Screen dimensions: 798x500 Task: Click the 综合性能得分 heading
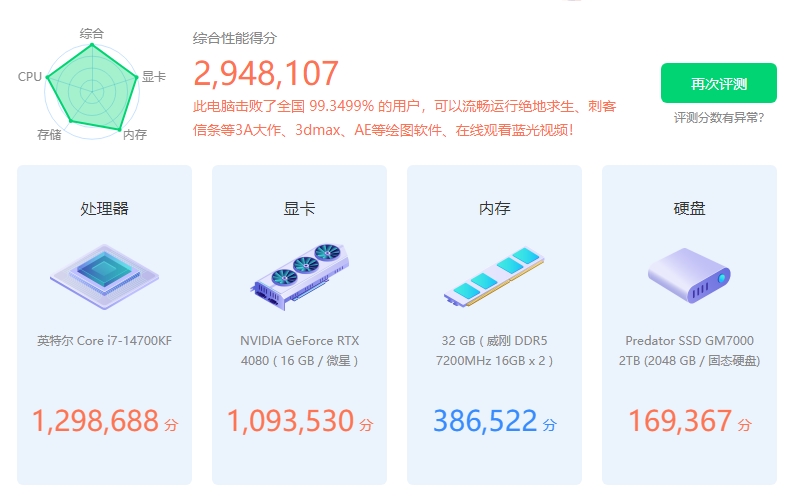(x=235, y=38)
